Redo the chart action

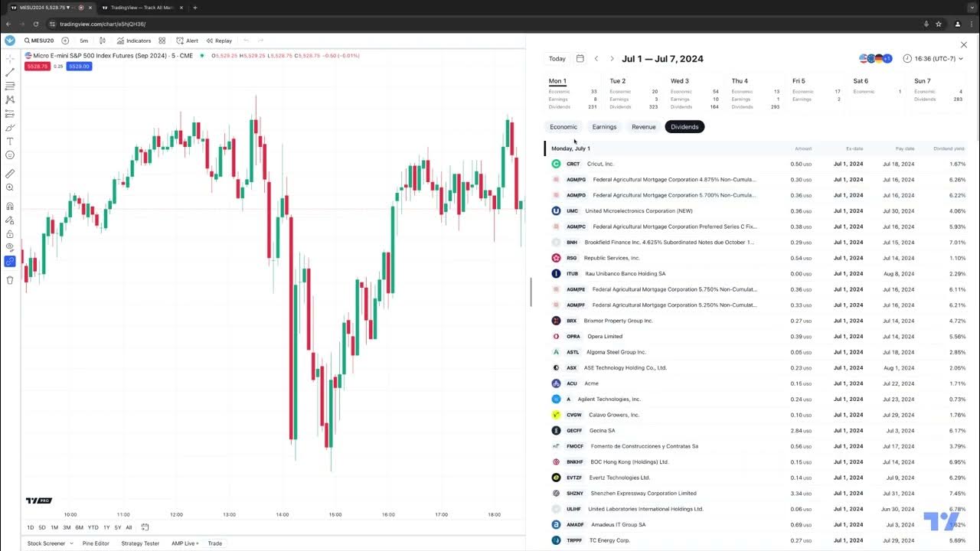(260, 41)
